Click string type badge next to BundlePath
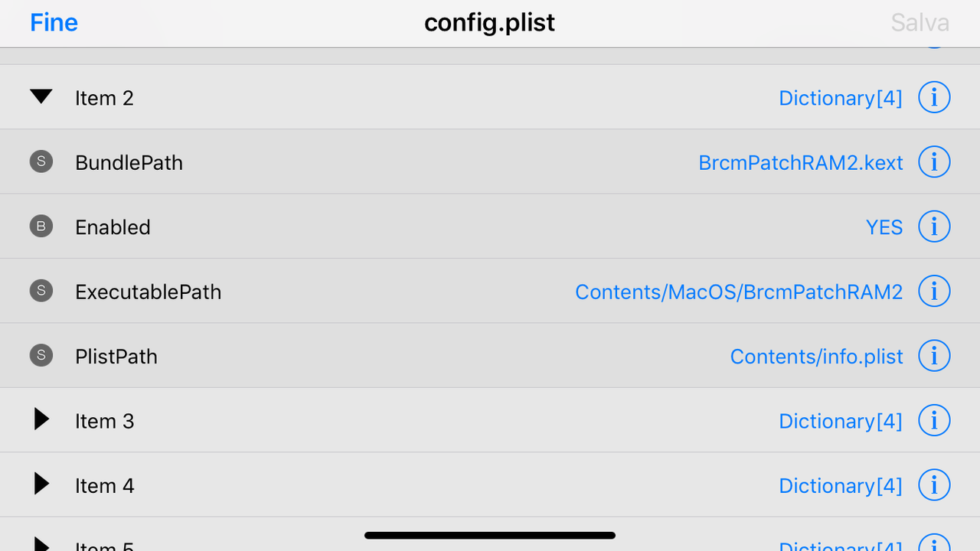This screenshot has height=551, width=980. [41, 162]
